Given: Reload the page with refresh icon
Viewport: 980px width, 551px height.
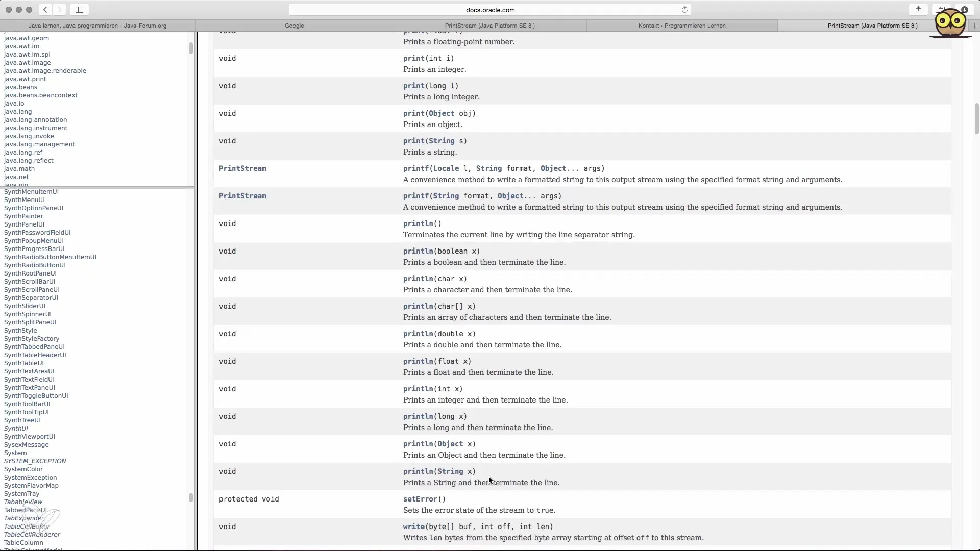Looking at the screenshot, I should [x=684, y=10].
